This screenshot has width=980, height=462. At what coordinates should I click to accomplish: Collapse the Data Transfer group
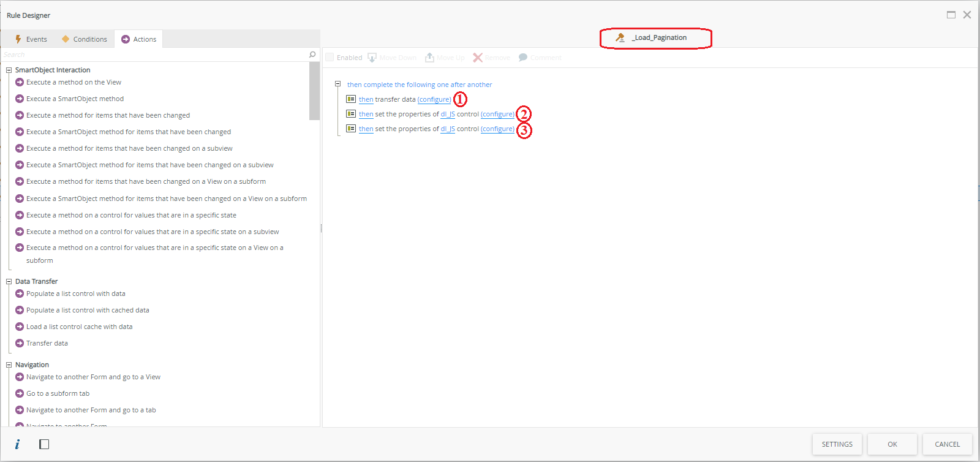pos(9,282)
